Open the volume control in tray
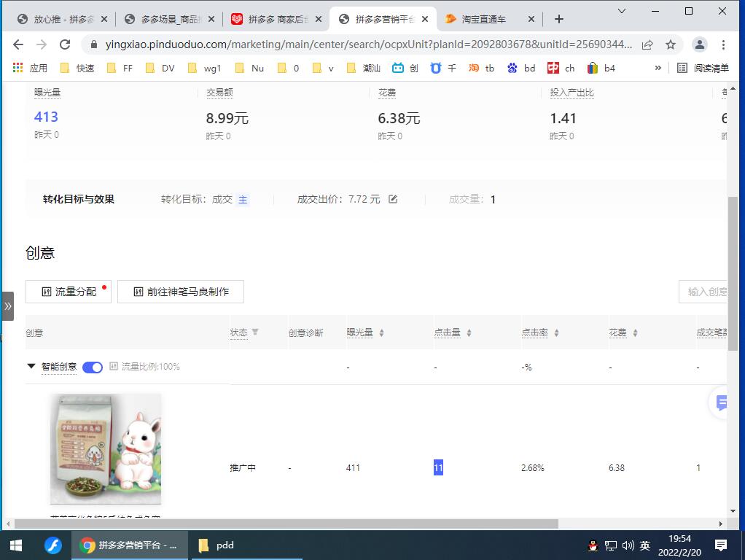 pyautogui.click(x=628, y=545)
